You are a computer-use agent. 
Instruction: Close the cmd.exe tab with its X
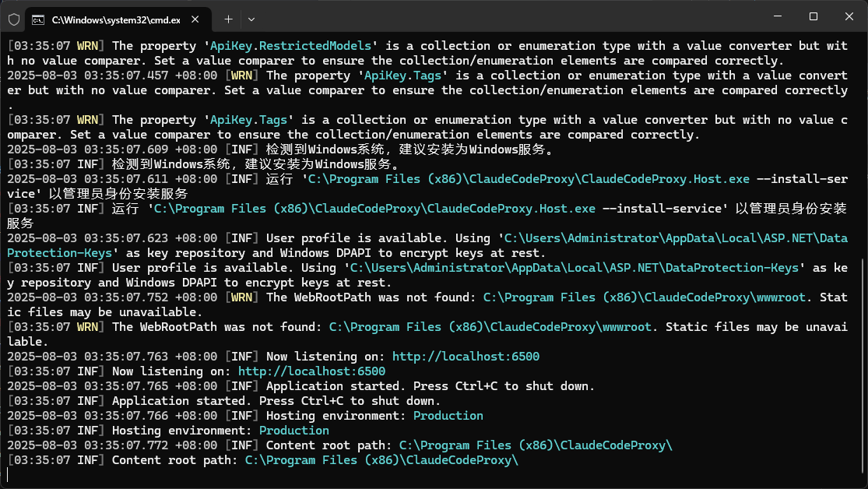coord(196,18)
